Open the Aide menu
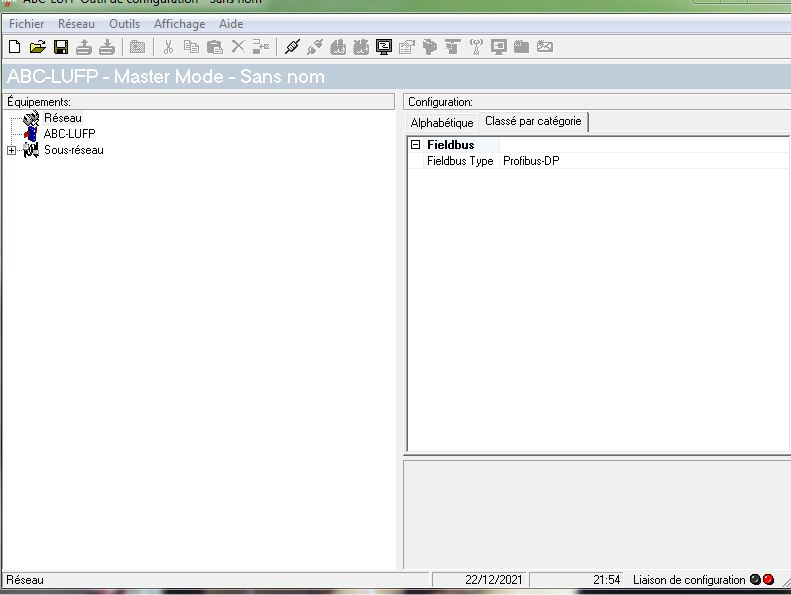The height and width of the screenshot is (595, 791). [231, 24]
